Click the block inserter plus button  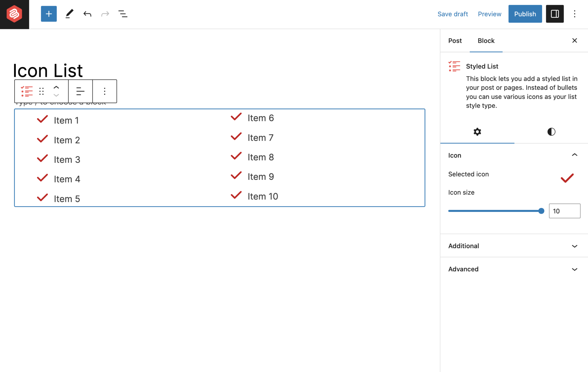point(49,14)
